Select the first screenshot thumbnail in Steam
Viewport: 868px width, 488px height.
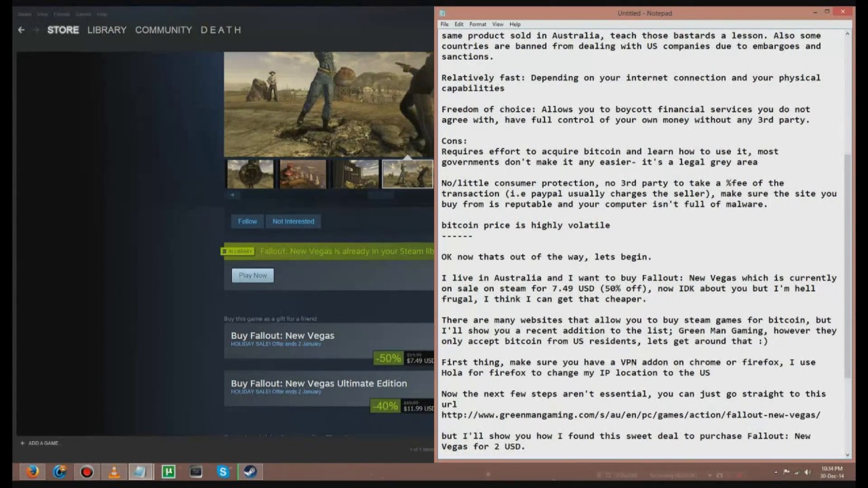[250, 174]
